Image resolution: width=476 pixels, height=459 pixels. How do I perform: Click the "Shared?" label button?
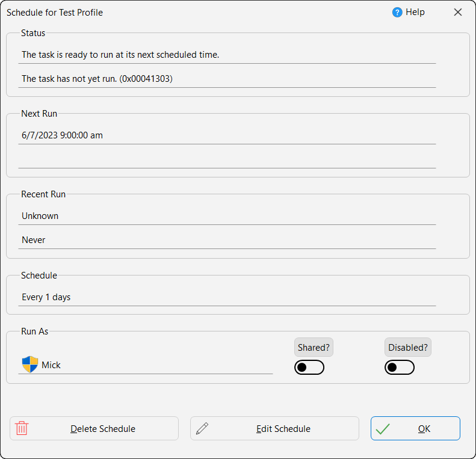tap(314, 347)
